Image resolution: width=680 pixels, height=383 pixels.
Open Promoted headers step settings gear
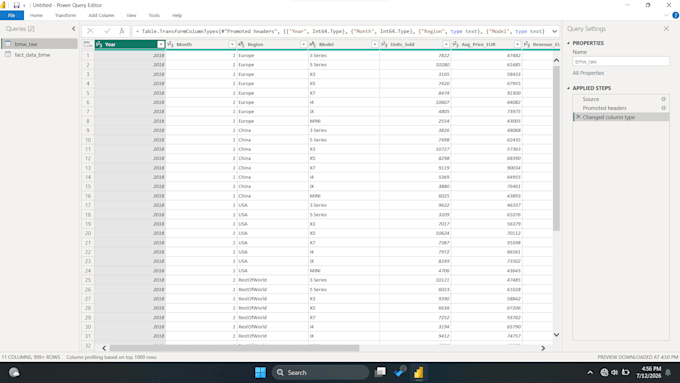[664, 108]
